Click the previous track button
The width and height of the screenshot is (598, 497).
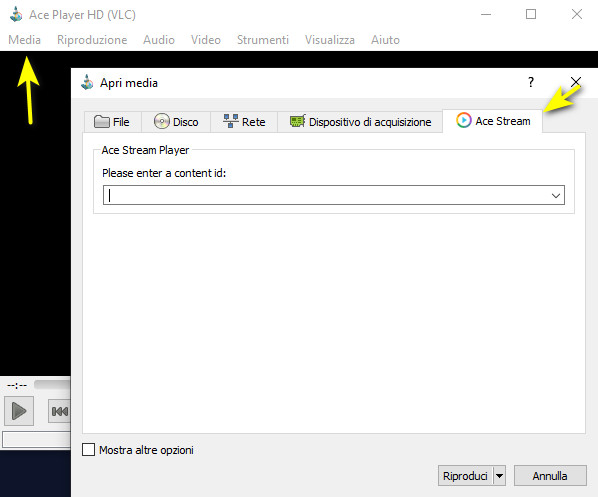59,411
